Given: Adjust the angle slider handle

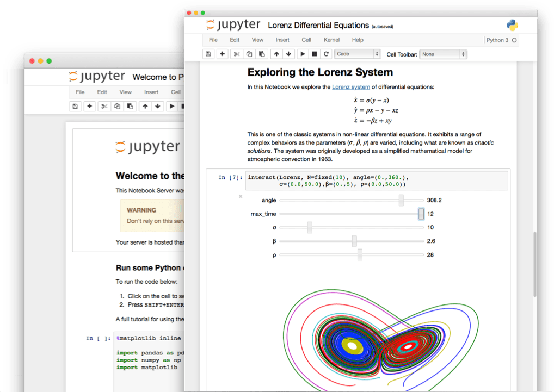Looking at the screenshot, I should coord(400,200).
